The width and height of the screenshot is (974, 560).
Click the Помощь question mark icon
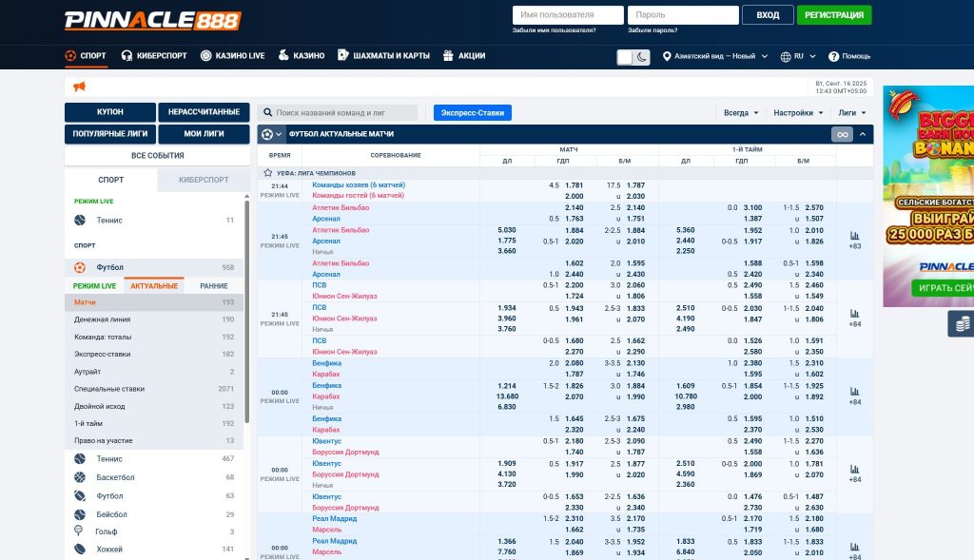tap(834, 56)
